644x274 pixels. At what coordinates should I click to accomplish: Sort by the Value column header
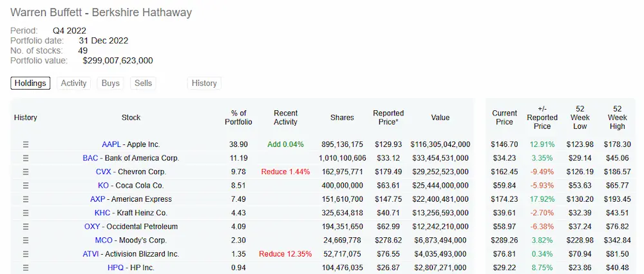(x=440, y=118)
